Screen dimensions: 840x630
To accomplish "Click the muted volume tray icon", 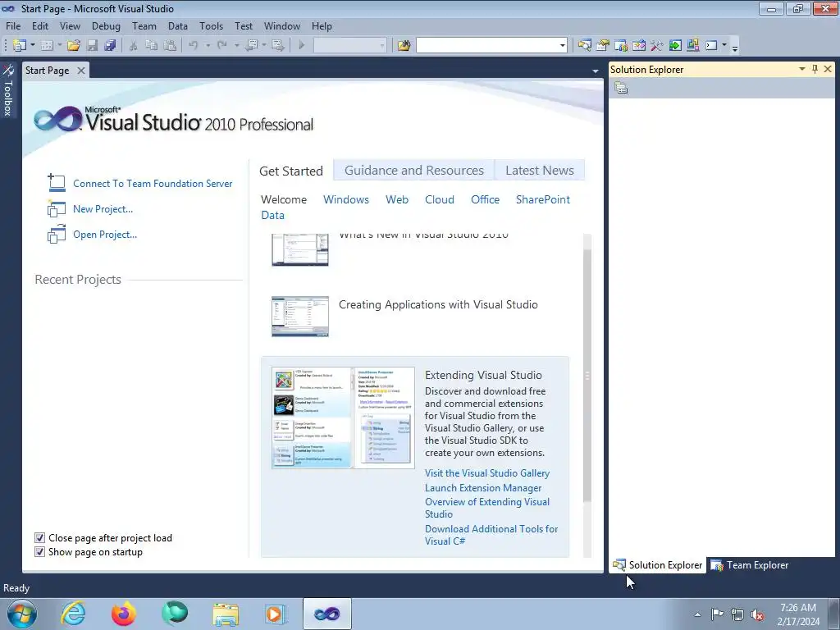I will click(x=757, y=614).
